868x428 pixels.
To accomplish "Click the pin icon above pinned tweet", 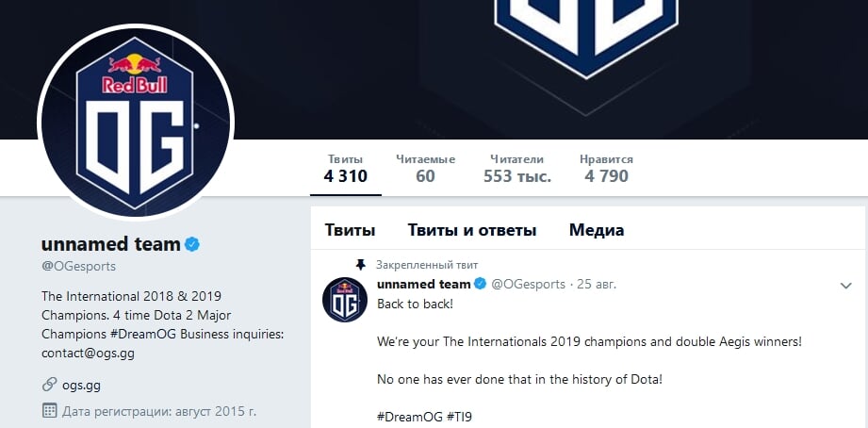I will click(x=359, y=265).
